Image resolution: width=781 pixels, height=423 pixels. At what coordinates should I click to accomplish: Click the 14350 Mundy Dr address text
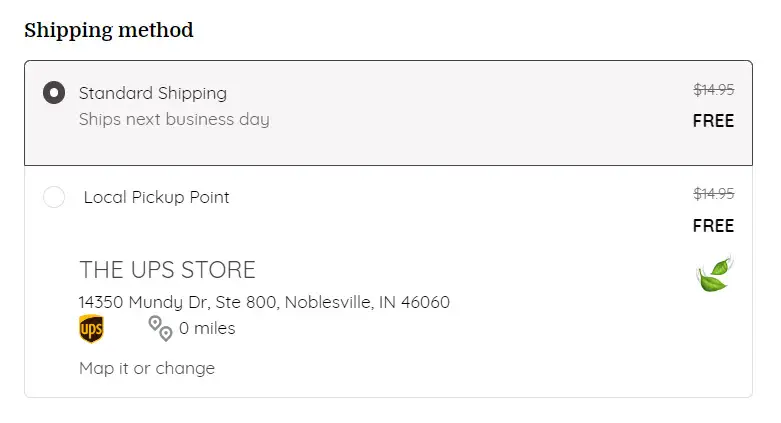(x=264, y=302)
